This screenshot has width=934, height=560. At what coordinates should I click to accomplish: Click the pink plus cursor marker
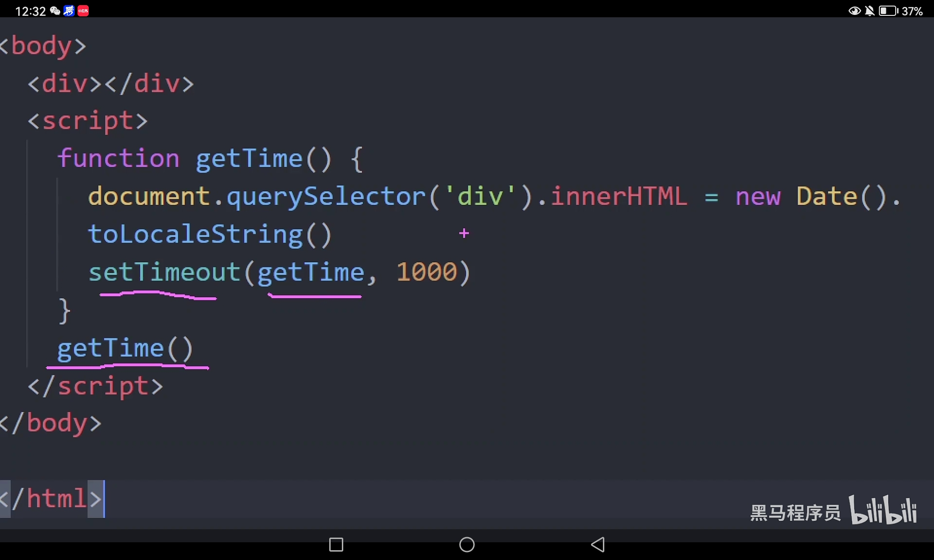pyautogui.click(x=464, y=233)
